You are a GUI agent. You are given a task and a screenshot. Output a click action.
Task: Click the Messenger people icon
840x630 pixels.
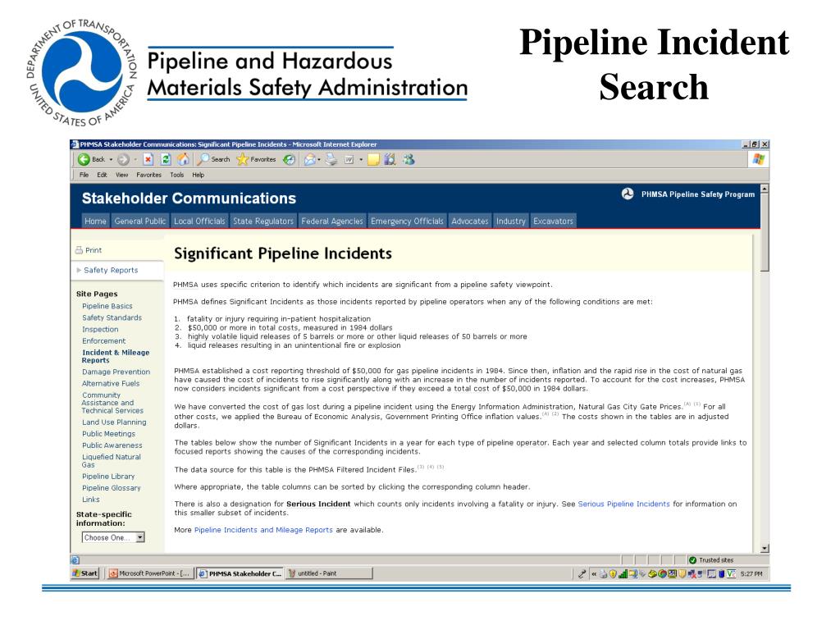point(409,160)
